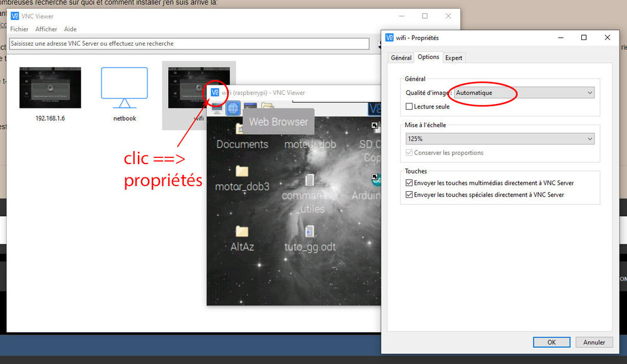The height and width of the screenshot is (364, 627).
Task: Enable the Lecture seule checkbox
Action: 409,107
